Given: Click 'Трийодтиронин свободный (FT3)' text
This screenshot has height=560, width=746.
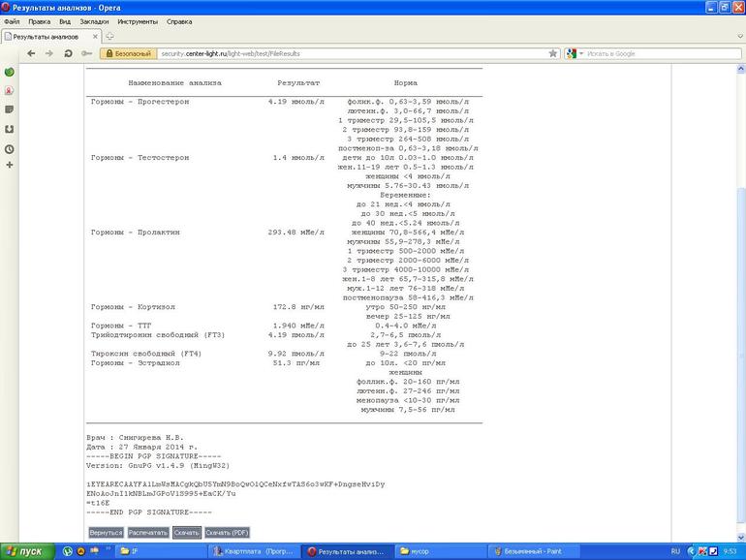Looking at the screenshot, I should (158, 335).
